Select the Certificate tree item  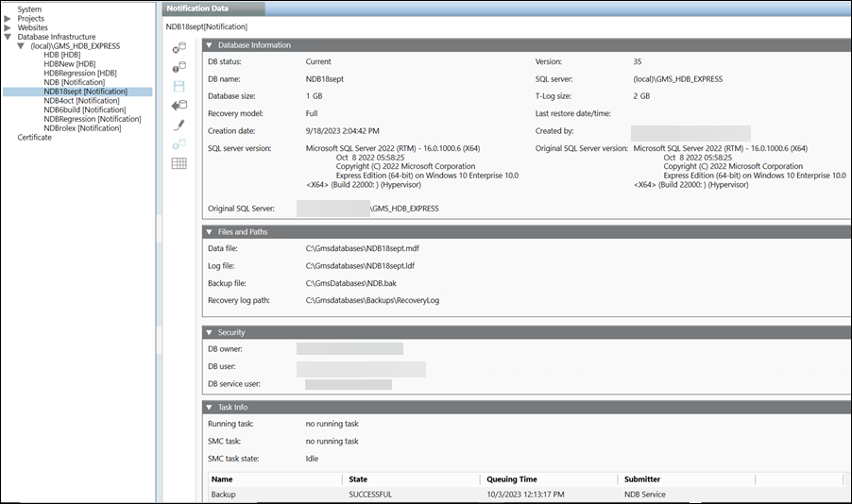(36, 138)
